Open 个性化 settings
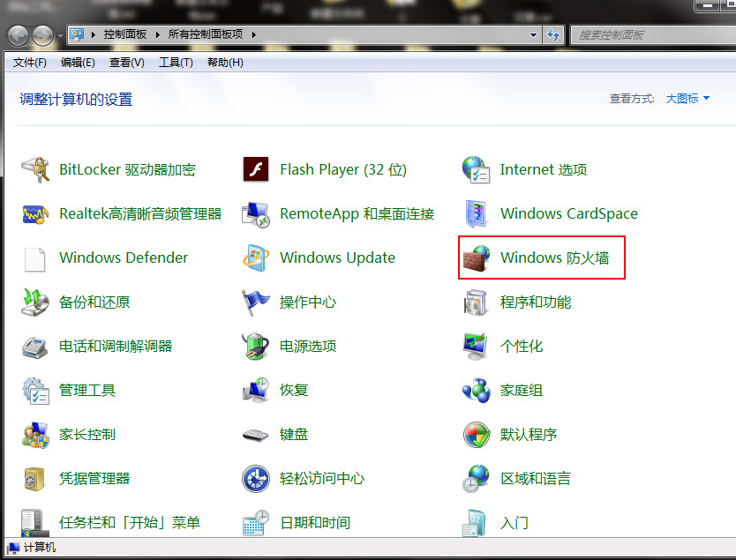The image size is (736, 560). tap(521, 346)
